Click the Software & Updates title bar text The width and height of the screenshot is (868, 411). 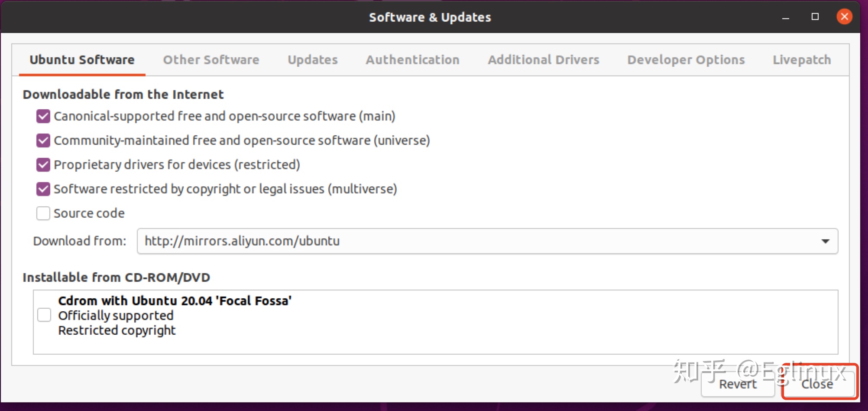click(x=430, y=17)
